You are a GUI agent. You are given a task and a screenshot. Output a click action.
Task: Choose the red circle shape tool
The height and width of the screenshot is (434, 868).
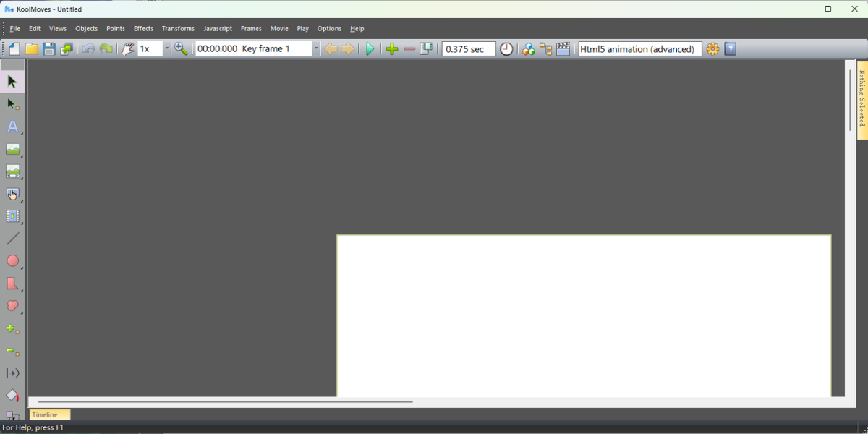[12, 261]
